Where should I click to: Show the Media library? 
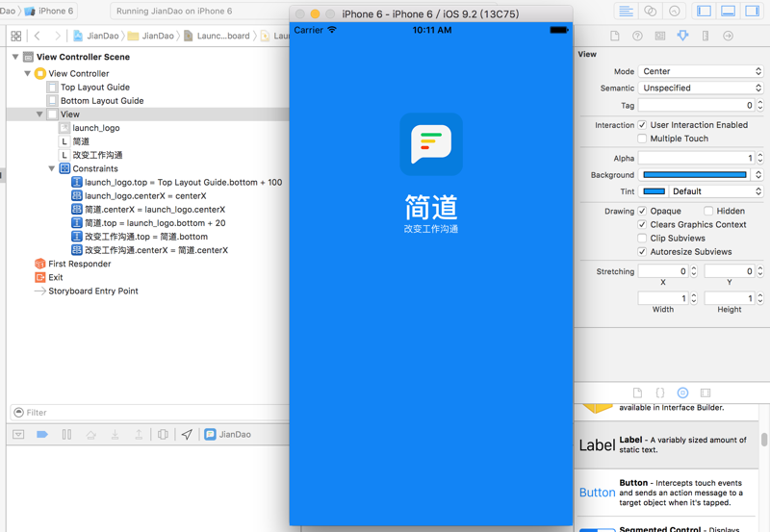pyautogui.click(x=706, y=393)
